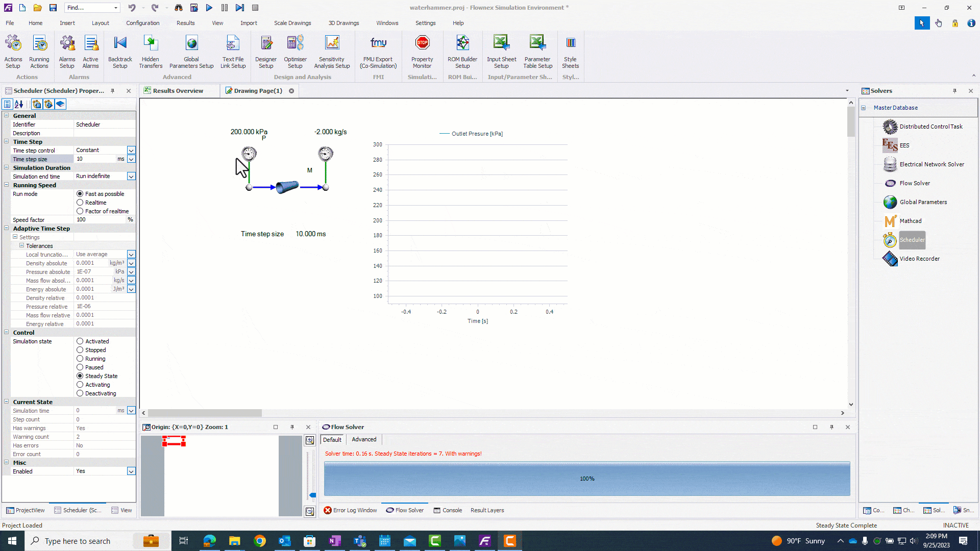Click the drawing horizontal scrollbar
Viewport: 980px width, 551px height.
point(205,413)
